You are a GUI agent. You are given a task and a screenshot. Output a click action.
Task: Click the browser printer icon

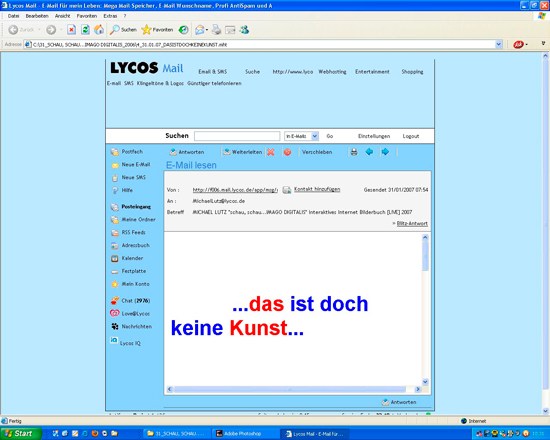(x=216, y=30)
